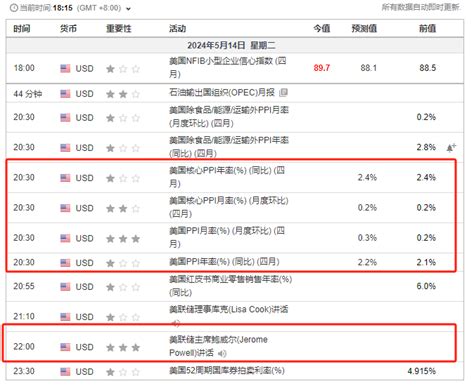Open 美国52周期国库券拍卖利率 event
The image size is (474, 386).
227,371
